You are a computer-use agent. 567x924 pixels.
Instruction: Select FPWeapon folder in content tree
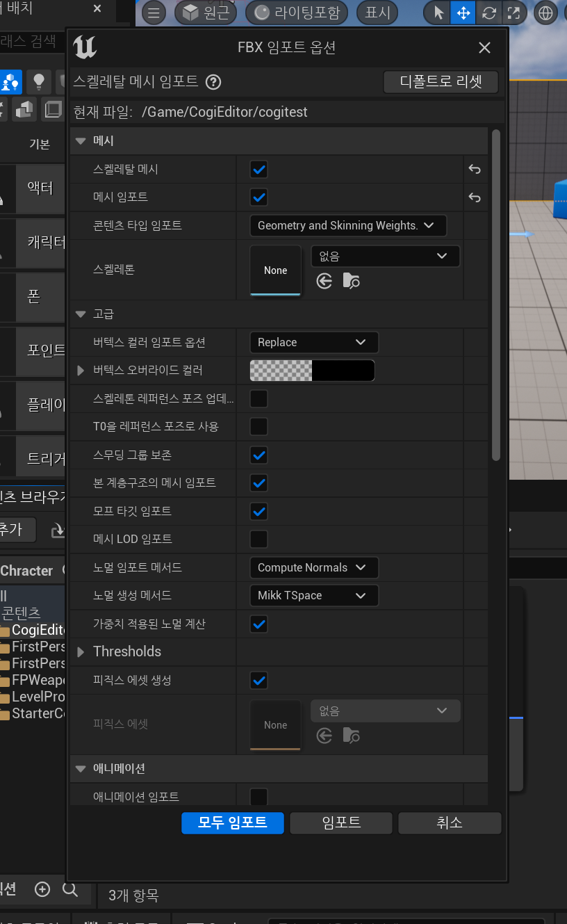33,680
